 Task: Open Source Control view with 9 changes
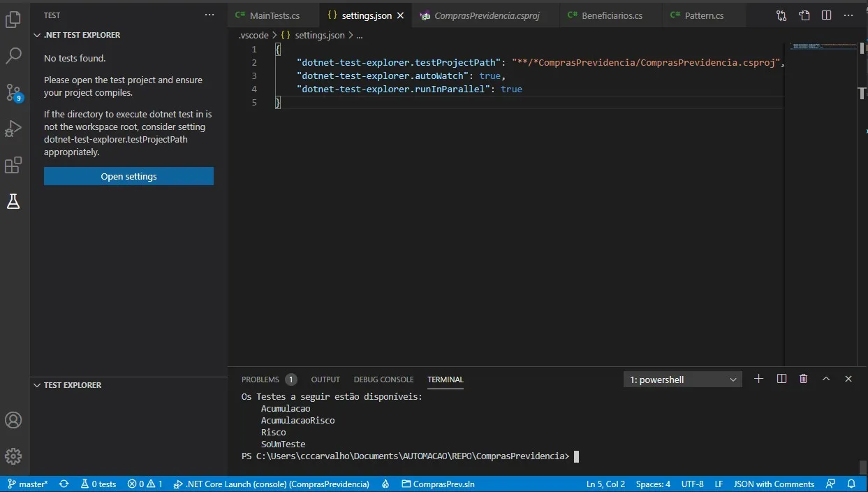(x=13, y=92)
